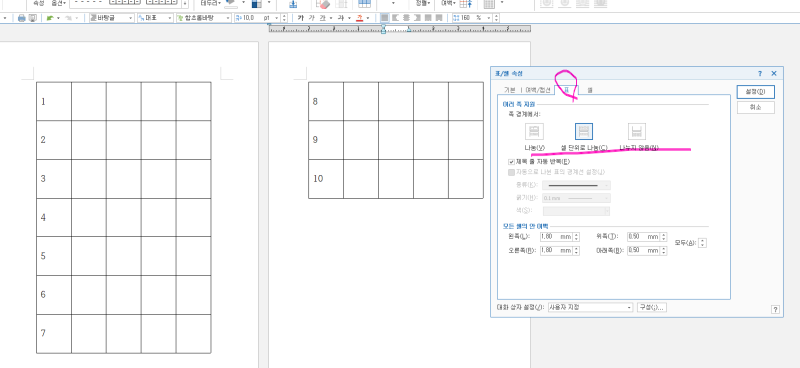
Task: Open the 옵션 menu in the ribbon
Action: [59, 3]
